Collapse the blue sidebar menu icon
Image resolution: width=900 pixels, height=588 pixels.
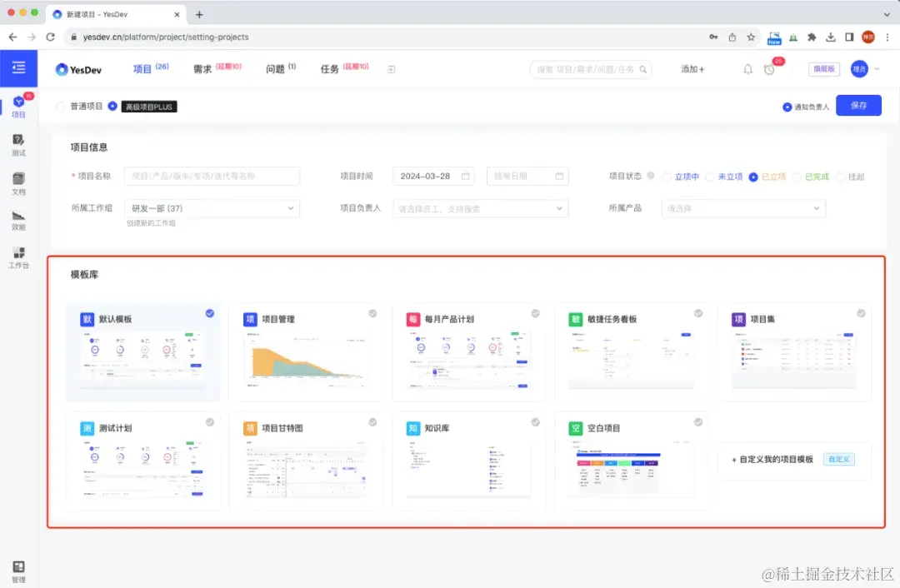click(x=18, y=68)
